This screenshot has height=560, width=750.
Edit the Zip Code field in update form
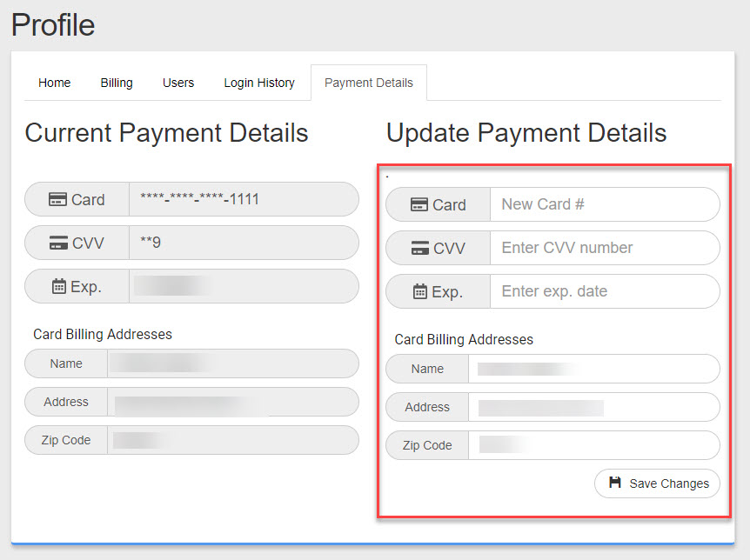(x=593, y=445)
